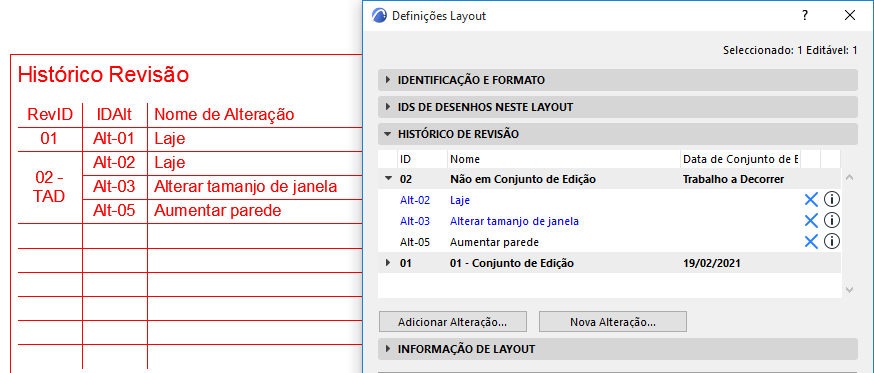
Task: Expand the IDs de Desenhos Neste Layout section
Action: click(618, 107)
